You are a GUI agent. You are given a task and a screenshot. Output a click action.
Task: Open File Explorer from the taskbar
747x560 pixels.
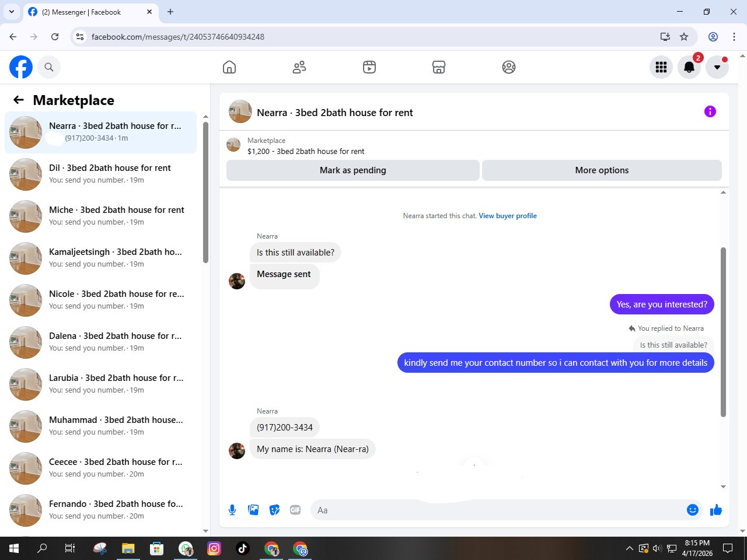128,548
